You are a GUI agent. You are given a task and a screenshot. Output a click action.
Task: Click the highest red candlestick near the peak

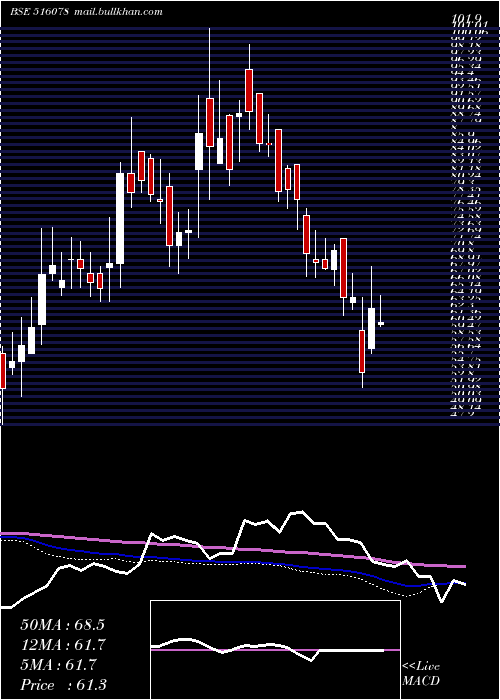[x=249, y=90]
